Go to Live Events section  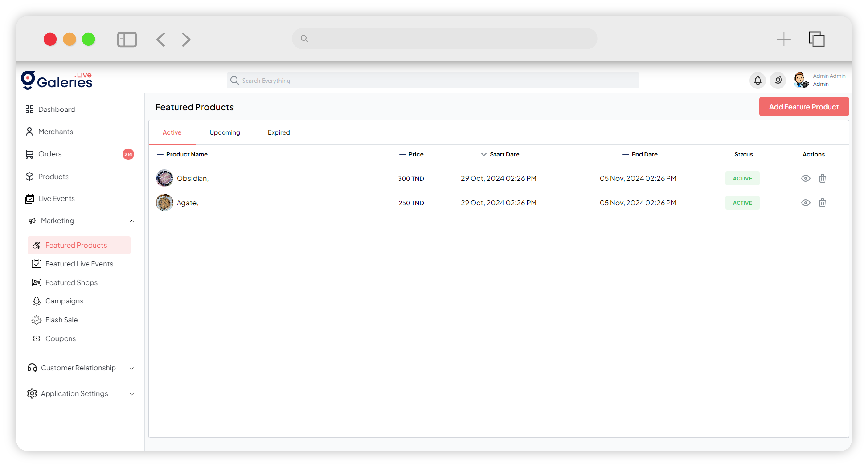(56, 198)
